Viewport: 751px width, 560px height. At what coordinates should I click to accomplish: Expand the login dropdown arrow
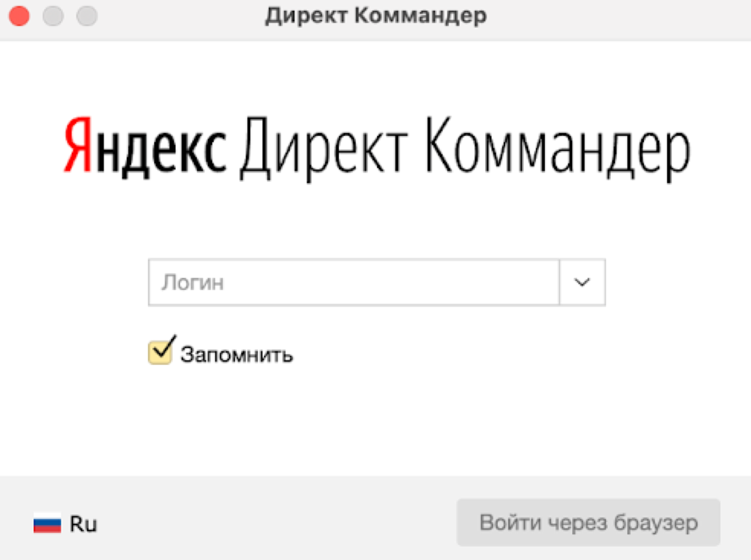(x=582, y=283)
